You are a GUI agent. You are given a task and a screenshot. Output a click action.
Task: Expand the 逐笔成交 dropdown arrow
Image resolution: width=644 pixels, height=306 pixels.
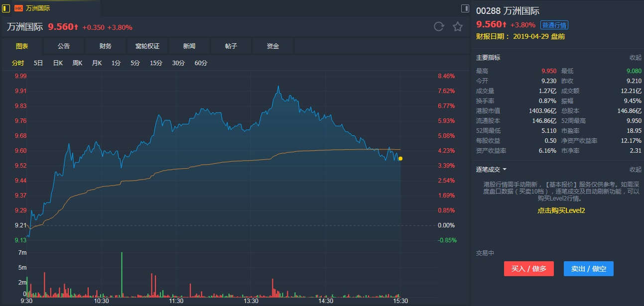(505, 170)
